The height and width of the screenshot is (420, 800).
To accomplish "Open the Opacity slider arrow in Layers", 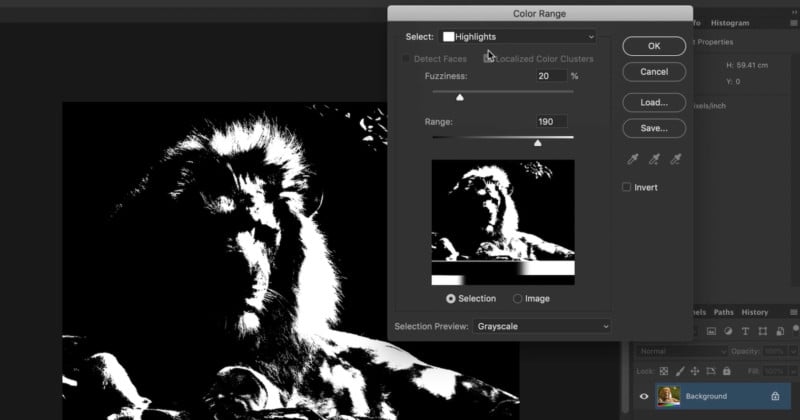I will (793, 351).
